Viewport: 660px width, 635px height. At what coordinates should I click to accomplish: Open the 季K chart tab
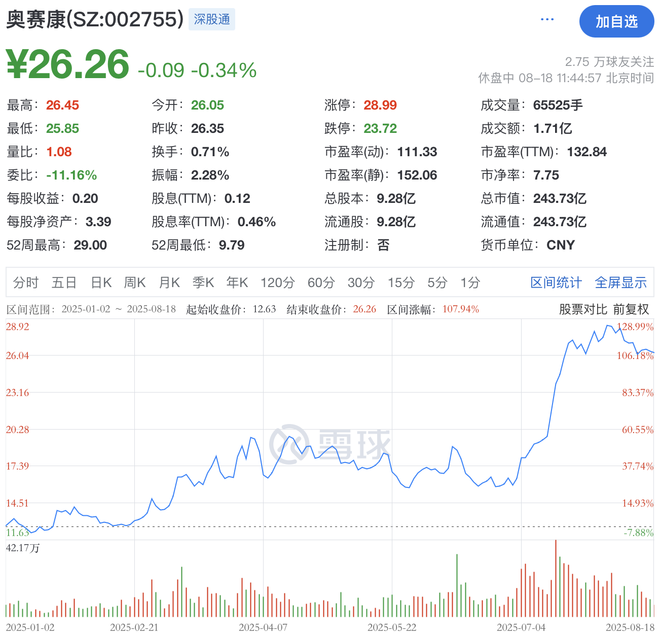pyautogui.click(x=203, y=282)
